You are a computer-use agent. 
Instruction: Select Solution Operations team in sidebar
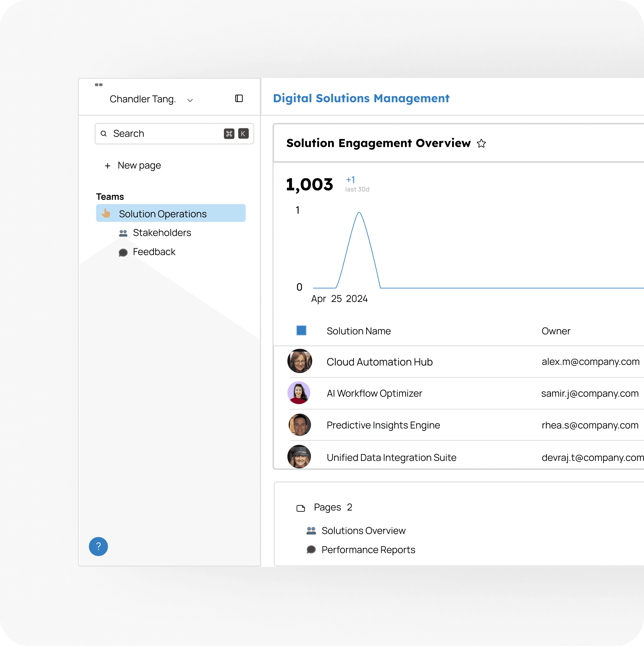coord(163,214)
